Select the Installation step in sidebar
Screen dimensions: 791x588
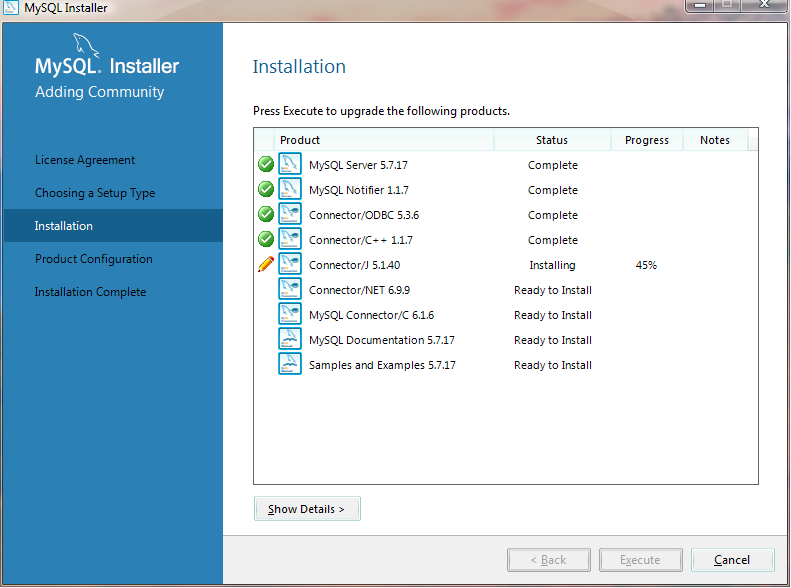click(x=113, y=226)
